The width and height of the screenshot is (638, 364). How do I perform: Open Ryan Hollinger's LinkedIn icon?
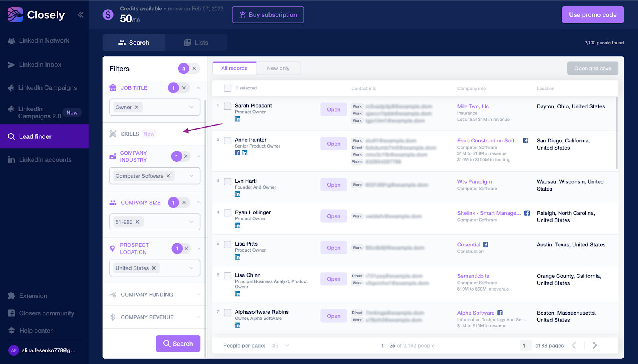pos(238,226)
